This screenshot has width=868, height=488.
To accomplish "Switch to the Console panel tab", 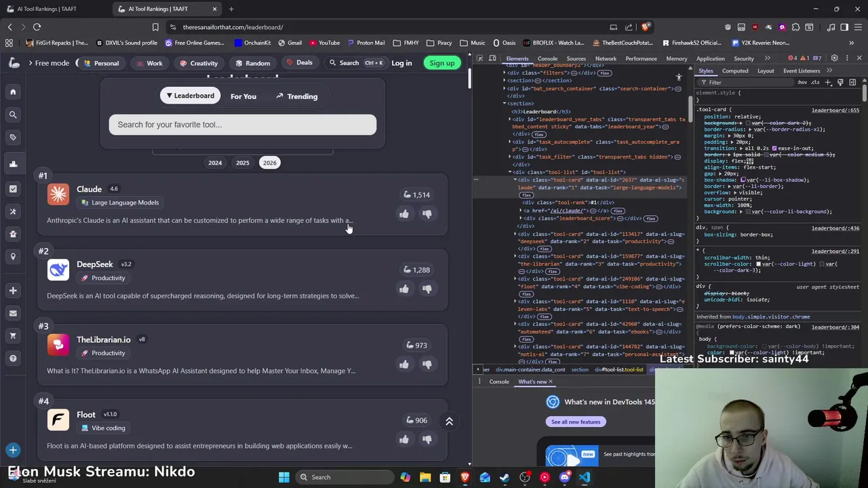I will click(547, 58).
